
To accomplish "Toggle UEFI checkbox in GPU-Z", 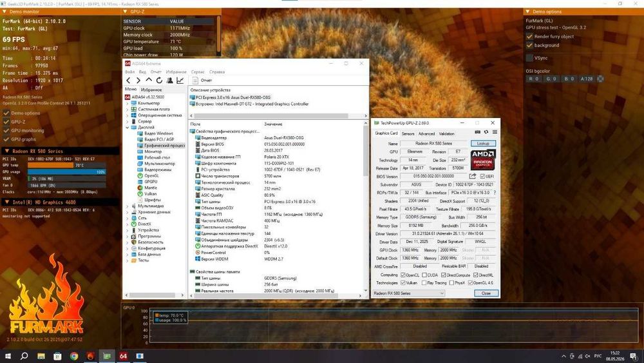I will 482,177.
